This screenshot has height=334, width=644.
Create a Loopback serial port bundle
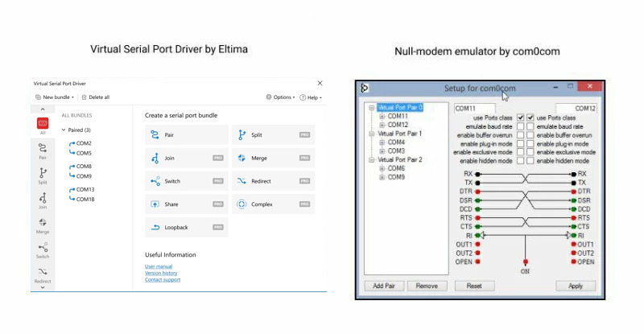187,227
